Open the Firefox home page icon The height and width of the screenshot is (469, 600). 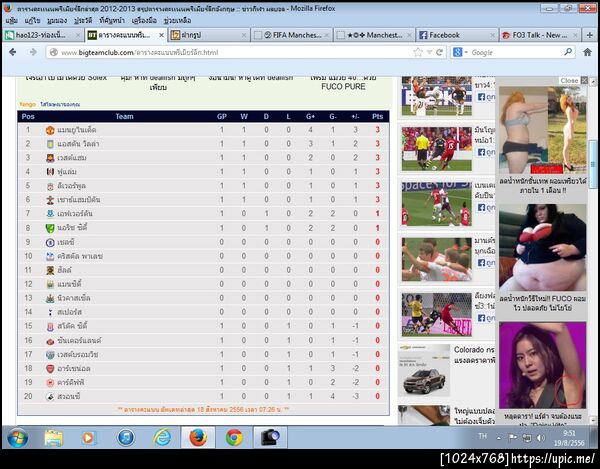[587, 52]
